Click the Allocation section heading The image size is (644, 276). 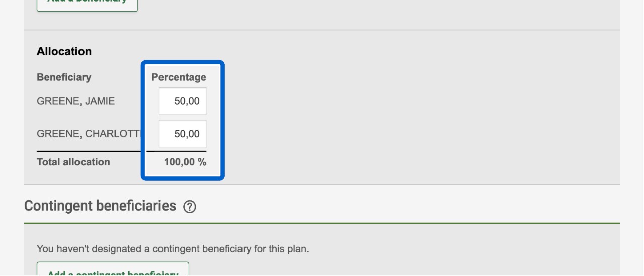(64, 52)
